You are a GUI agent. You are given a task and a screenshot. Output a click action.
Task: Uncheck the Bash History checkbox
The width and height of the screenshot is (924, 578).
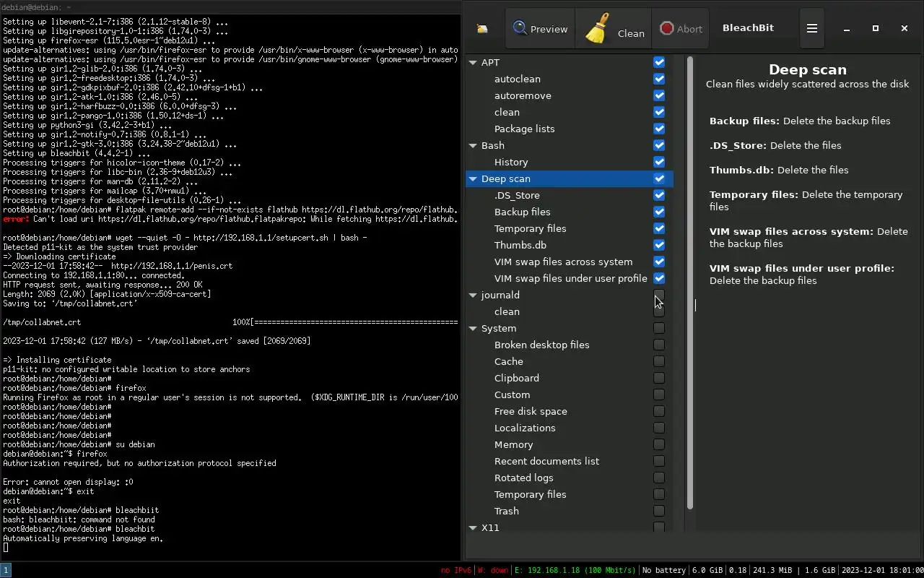(x=659, y=162)
